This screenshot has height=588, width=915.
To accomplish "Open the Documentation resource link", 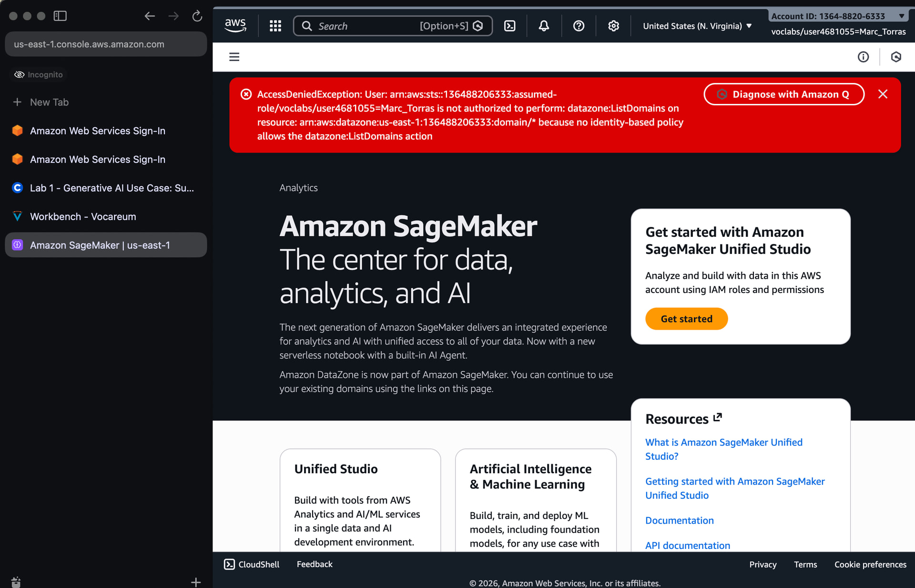I will (x=679, y=520).
